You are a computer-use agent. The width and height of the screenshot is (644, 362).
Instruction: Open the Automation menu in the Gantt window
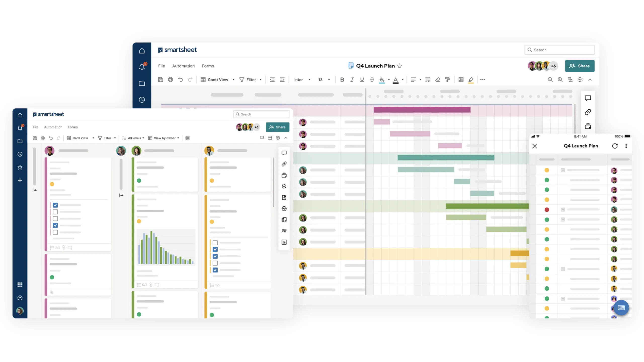coord(183,66)
